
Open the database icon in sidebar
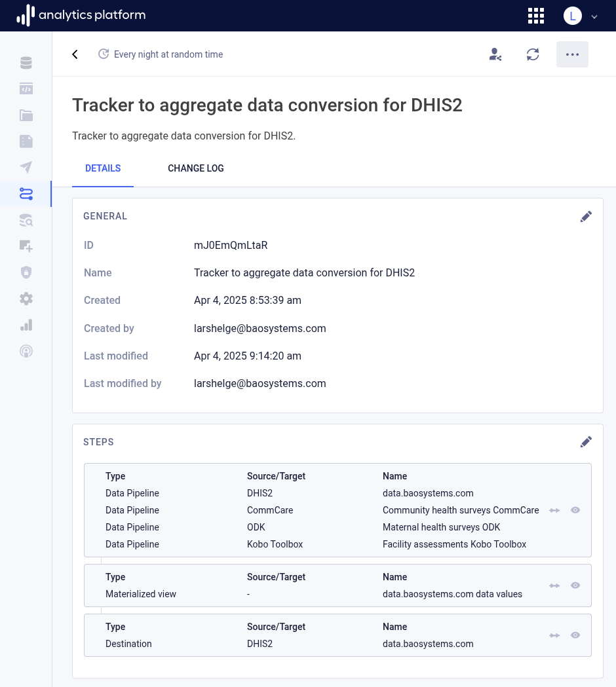coord(26,63)
